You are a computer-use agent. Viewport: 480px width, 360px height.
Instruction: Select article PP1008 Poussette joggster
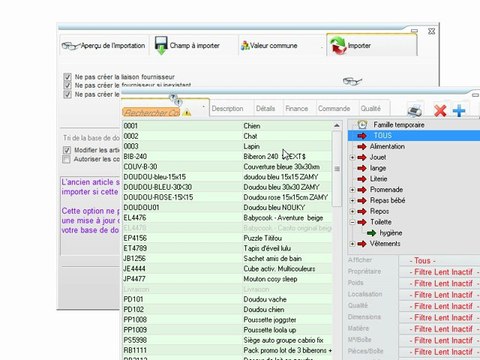tap(227, 320)
